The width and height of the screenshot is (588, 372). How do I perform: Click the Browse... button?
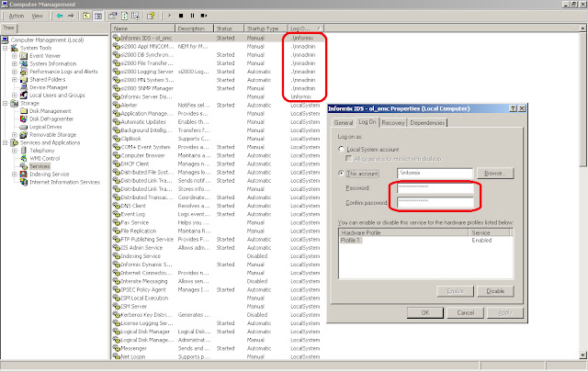[x=495, y=174]
